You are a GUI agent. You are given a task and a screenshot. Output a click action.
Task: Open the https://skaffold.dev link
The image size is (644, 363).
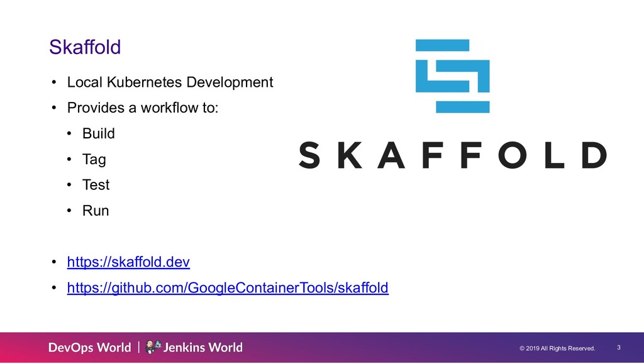tap(128, 262)
